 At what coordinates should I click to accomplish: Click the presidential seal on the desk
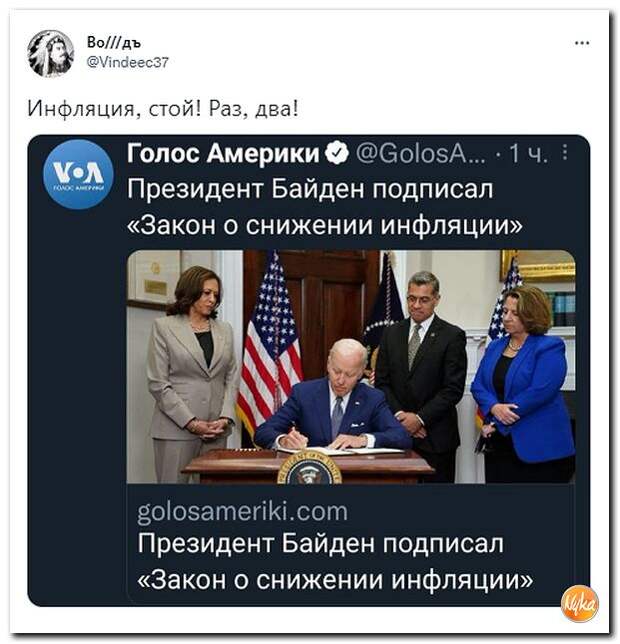[x=310, y=468]
